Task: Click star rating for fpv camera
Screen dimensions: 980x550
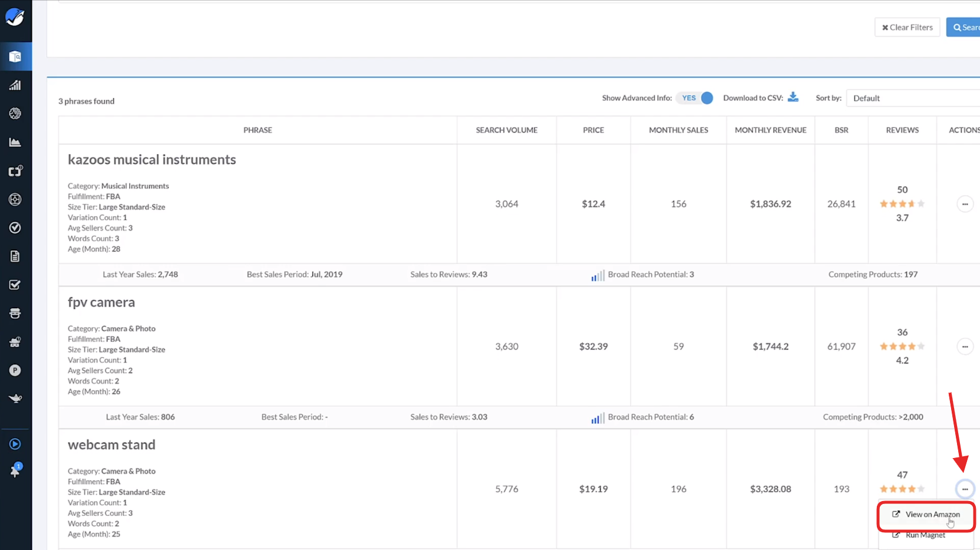Action: 902,347
